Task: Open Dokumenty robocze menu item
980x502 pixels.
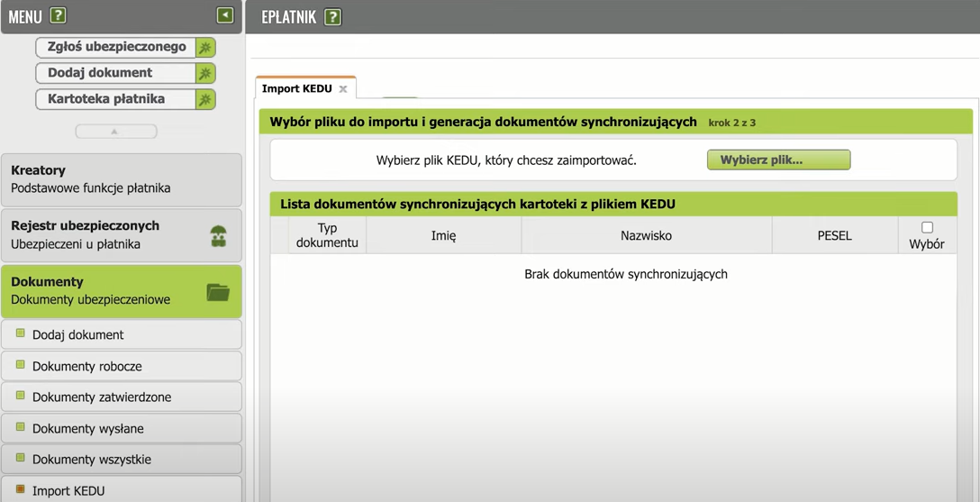Action: [122, 366]
